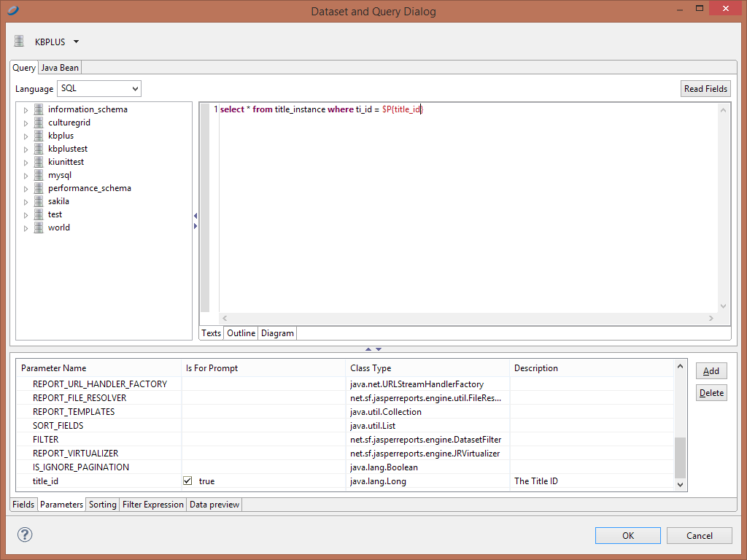Collapse schema tree with left sash arrow
The height and width of the screenshot is (560, 747).
pyautogui.click(x=196, y=216)
